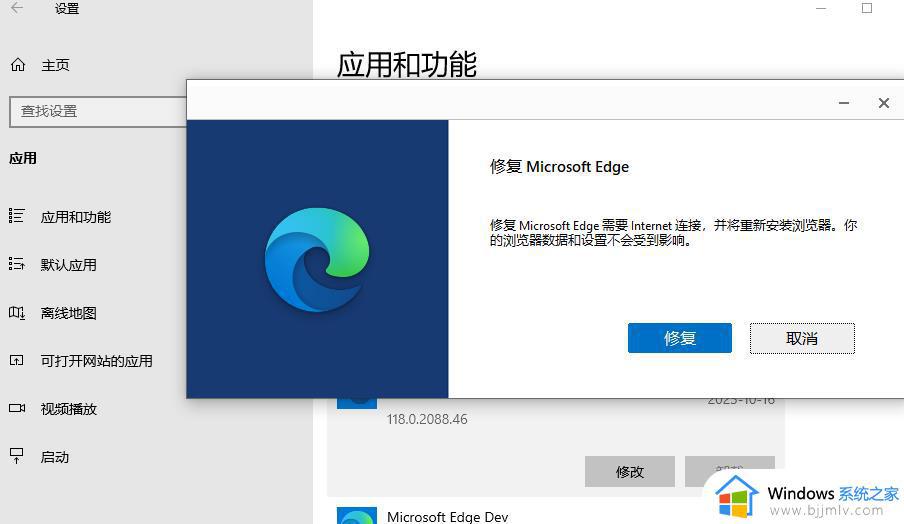The image size is (904, 524).
Task: Click the blue 修复 button
Action: 680,338
